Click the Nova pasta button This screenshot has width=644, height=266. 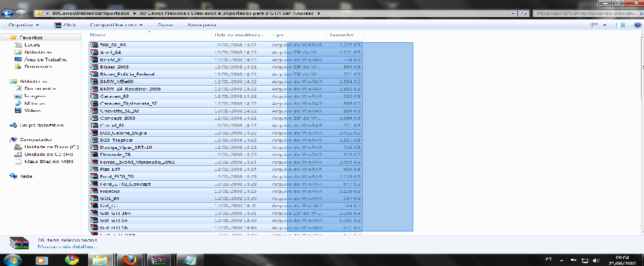[x=202, y=25]
